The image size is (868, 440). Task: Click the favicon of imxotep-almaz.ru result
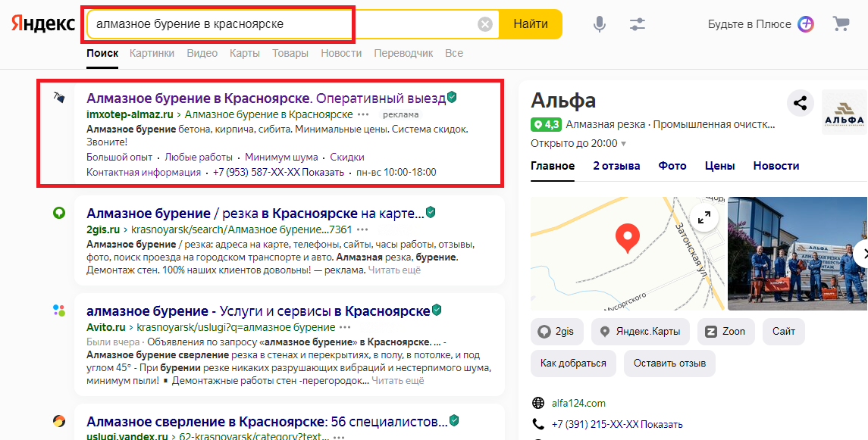tap(58, 98)
